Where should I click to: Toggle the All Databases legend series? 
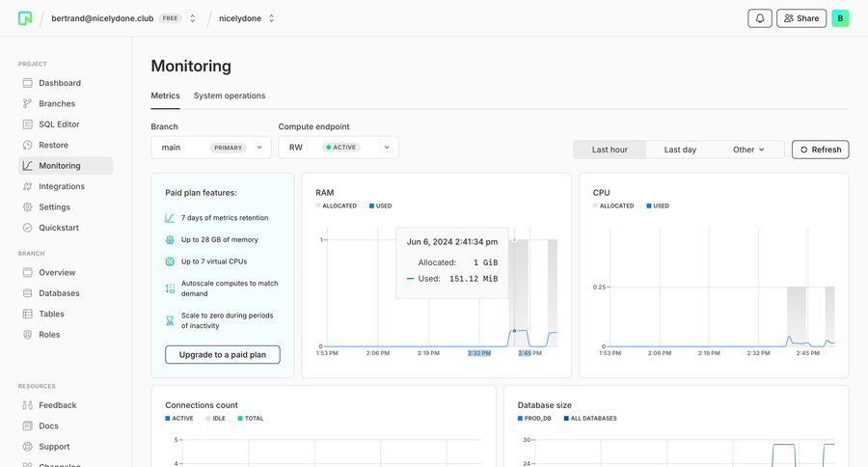coord(590,419)
